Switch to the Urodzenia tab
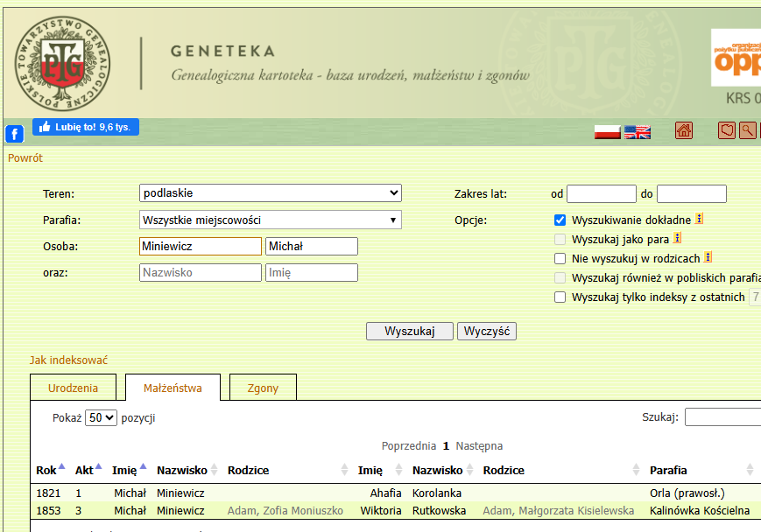The width and height of the screenshot is (761, 532). coord(74,388)
